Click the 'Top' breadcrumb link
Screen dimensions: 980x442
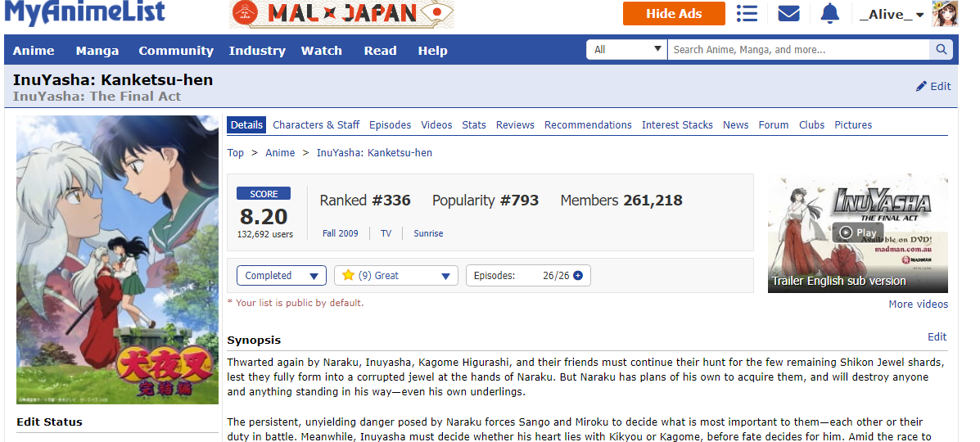235,152
